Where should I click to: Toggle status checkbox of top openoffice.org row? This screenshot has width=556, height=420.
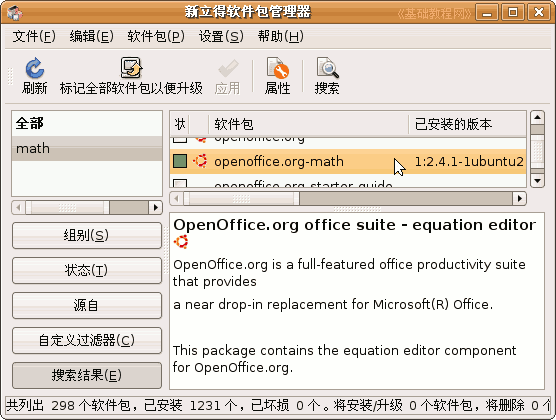tap(180, 140)
